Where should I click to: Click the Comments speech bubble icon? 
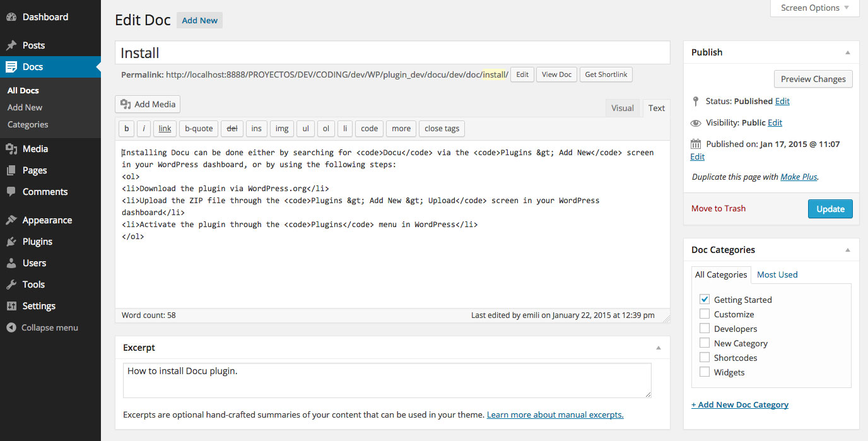[x=11, y=192]
